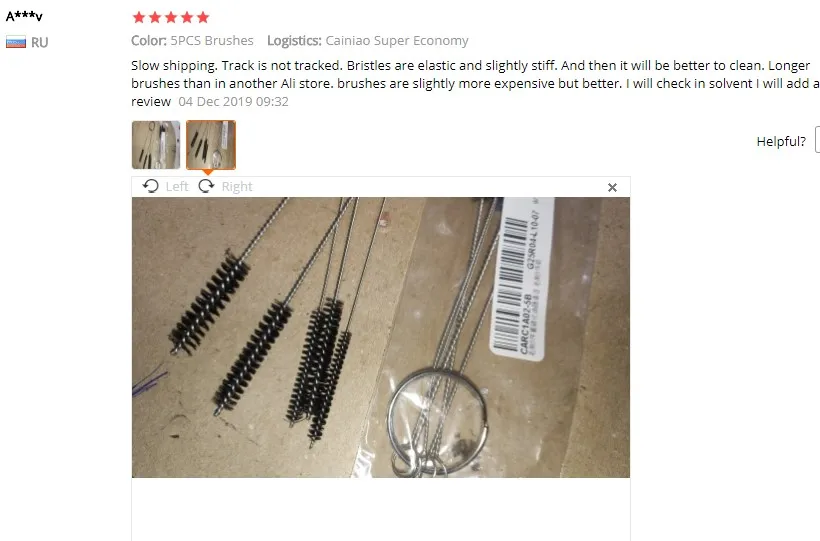Click the "5PCS Brushes" color value
820x541 pixels.
[x=212, y=40]
